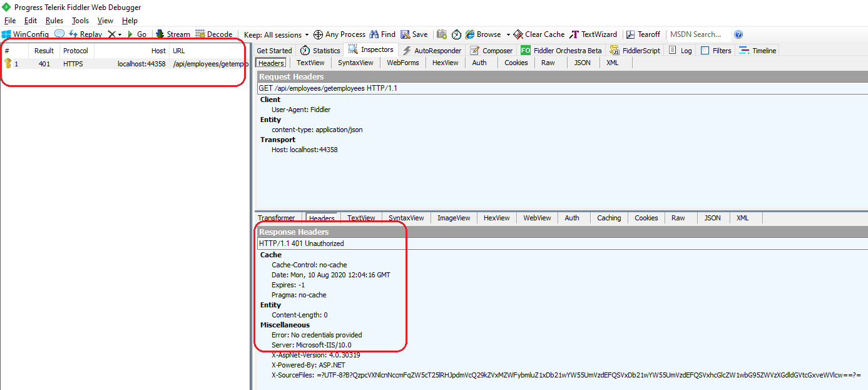Open the Help menu
The height and width of the screenshot is (390, 868).
click(130, 21)
